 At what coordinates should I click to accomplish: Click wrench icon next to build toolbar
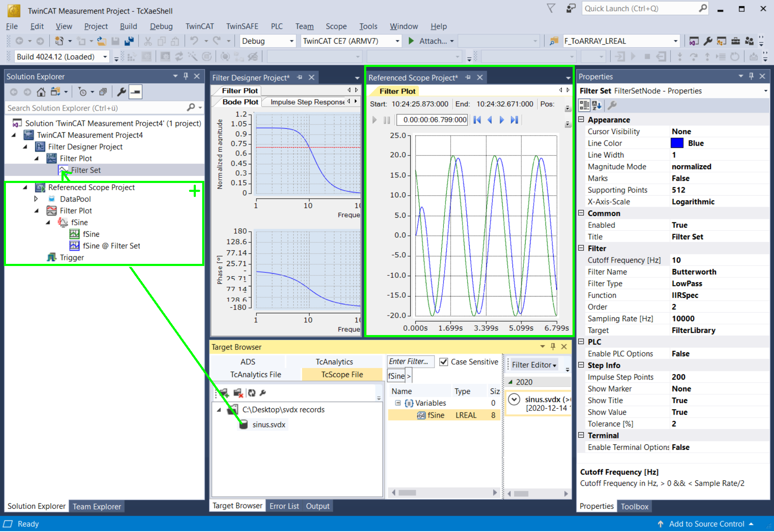(x=708, y=41)
